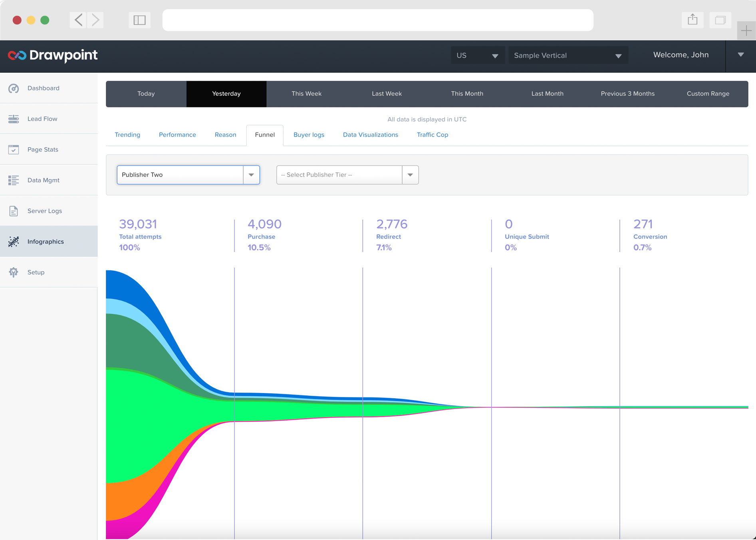Choose the Custom Range date button
Screen dimensions: 756x540
pos(708,94)
